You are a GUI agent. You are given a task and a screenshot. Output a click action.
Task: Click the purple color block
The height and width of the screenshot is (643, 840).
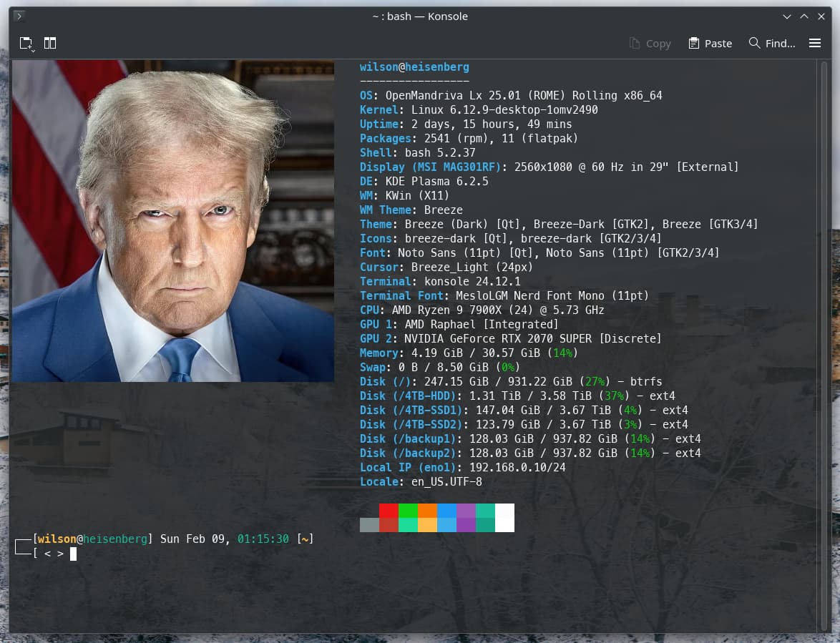pyautogui.click(x=466, y=511)
